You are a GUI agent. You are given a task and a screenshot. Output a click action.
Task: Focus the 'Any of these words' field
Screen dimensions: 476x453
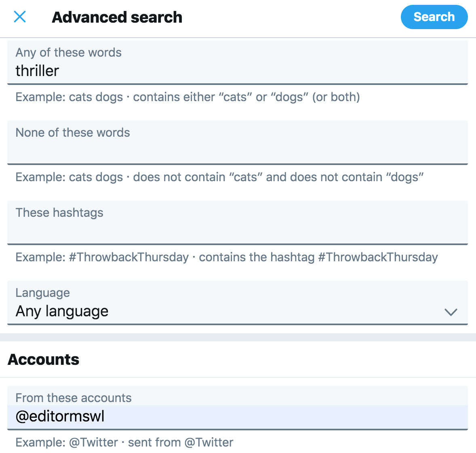pos(237,62)
